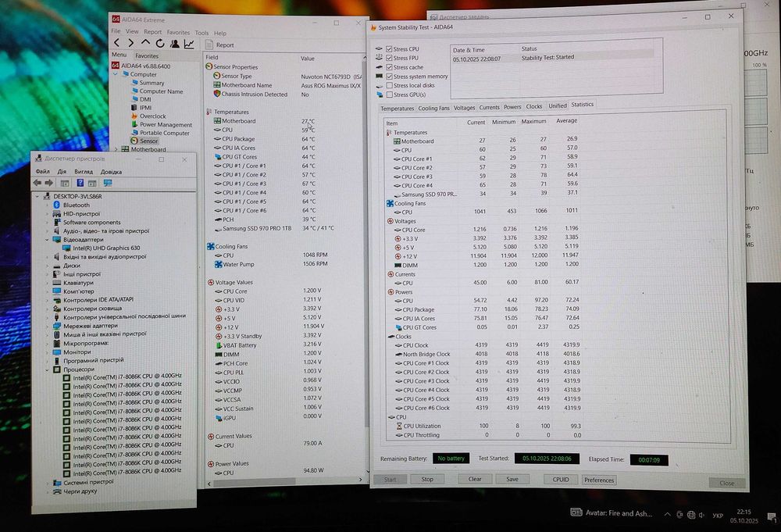Expand the Мережеві адаптери node
The image size is (781, 532).
(48, 326)
